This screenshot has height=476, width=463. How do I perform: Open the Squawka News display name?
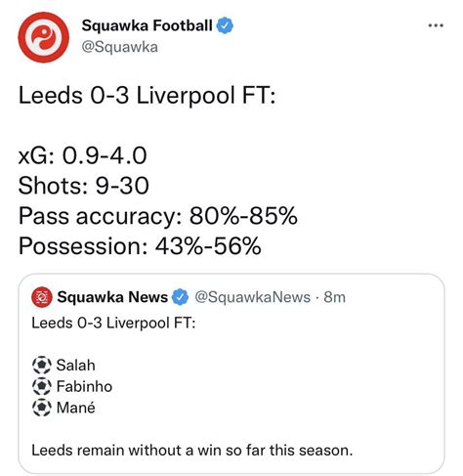pos(112,297)
